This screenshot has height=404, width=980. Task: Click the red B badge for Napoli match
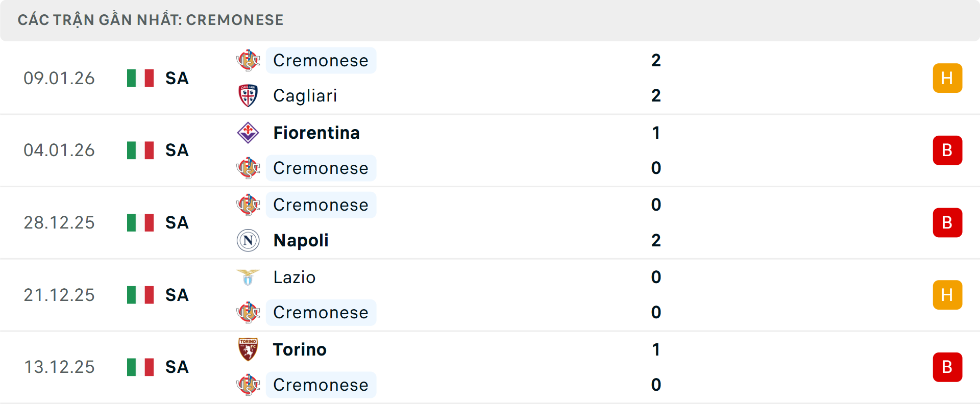tap(947, 222)
